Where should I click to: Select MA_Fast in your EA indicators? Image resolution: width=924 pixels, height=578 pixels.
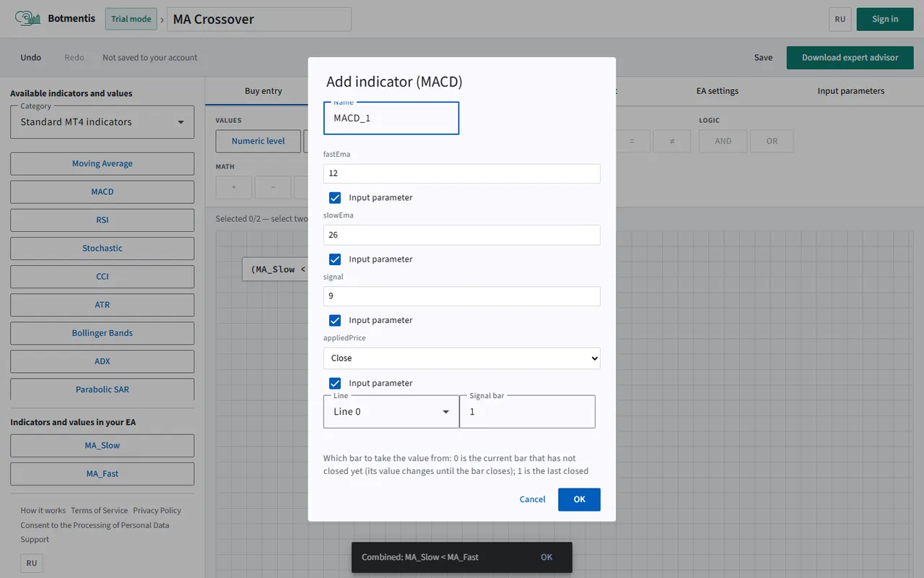(x=103, y=474)
